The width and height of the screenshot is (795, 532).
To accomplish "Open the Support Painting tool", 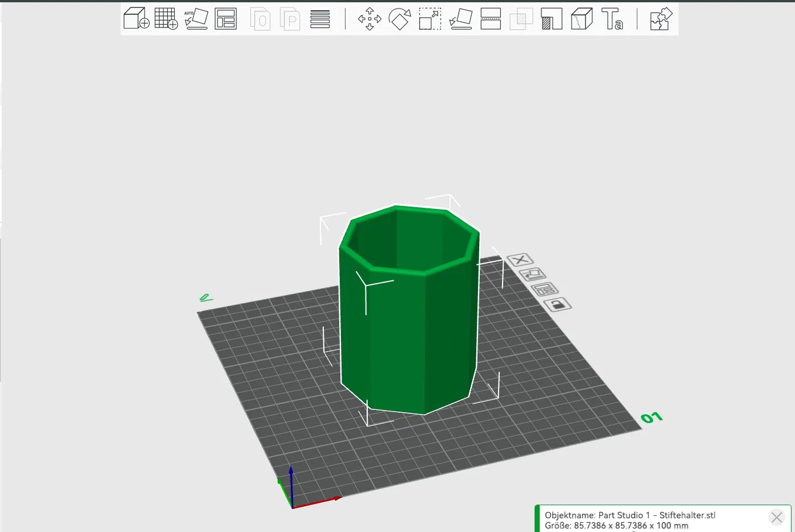I will (551, 19).
